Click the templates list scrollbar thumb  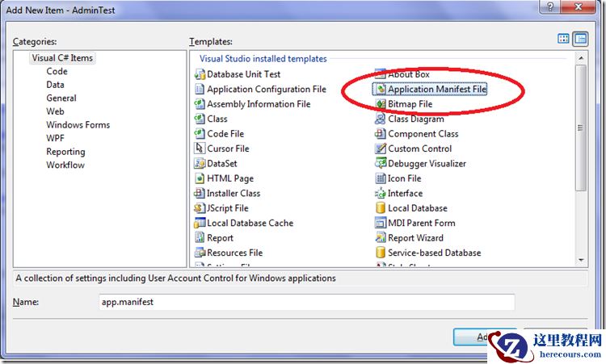pyautogui.click(x=580, y=128)
